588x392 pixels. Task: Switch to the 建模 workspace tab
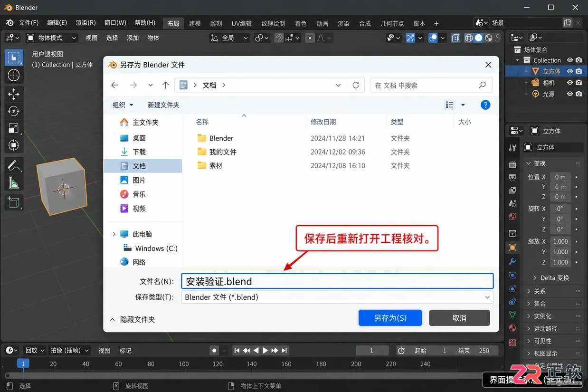195,23
